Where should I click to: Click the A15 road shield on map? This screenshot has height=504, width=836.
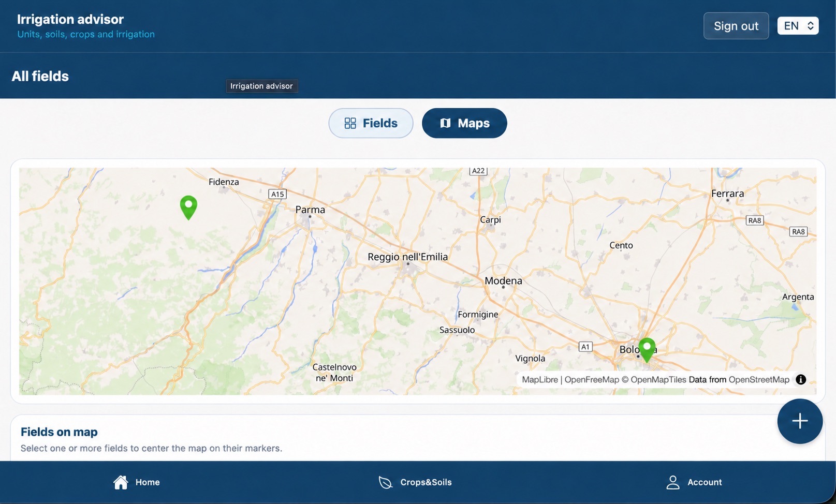(277, 194)
